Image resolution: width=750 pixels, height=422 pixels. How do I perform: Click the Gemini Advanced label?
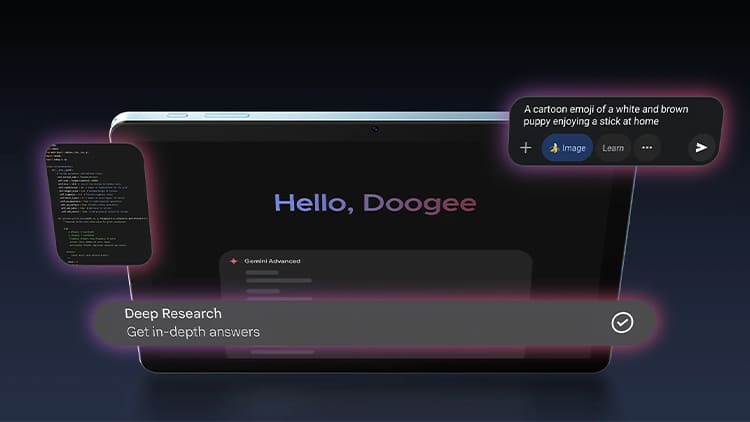(x=272, y=261)
